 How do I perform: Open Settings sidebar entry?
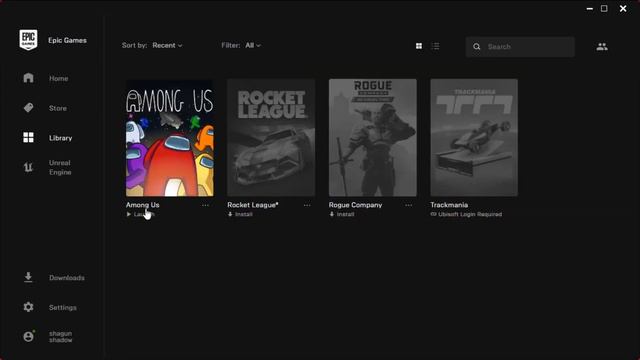click(x=62, y=307)
